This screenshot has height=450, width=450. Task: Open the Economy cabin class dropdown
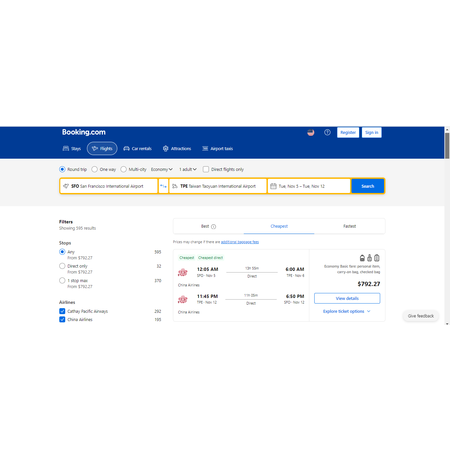[162, 169]
